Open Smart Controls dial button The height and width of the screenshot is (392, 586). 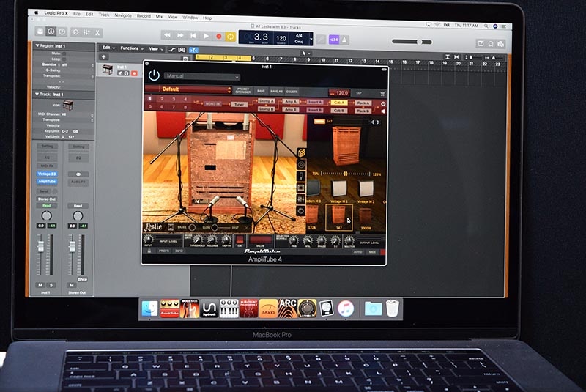(x=76, y=32)
